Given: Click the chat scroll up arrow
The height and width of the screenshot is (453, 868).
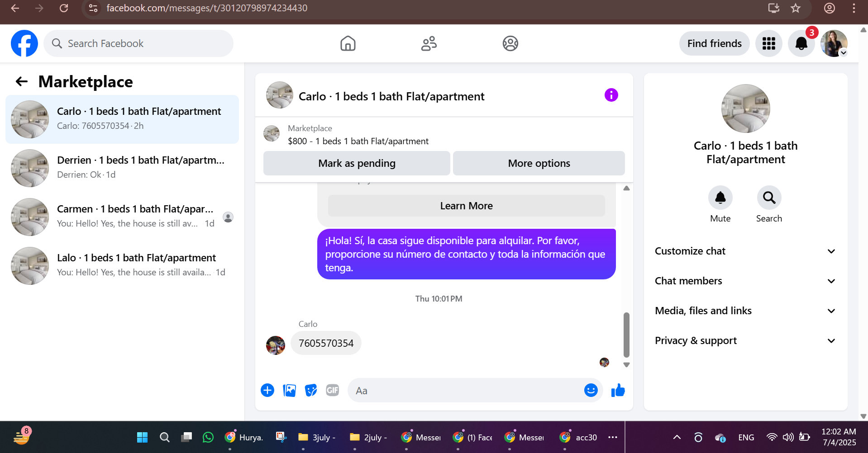Looking at the screenshot, I should (x=626, y=188).
